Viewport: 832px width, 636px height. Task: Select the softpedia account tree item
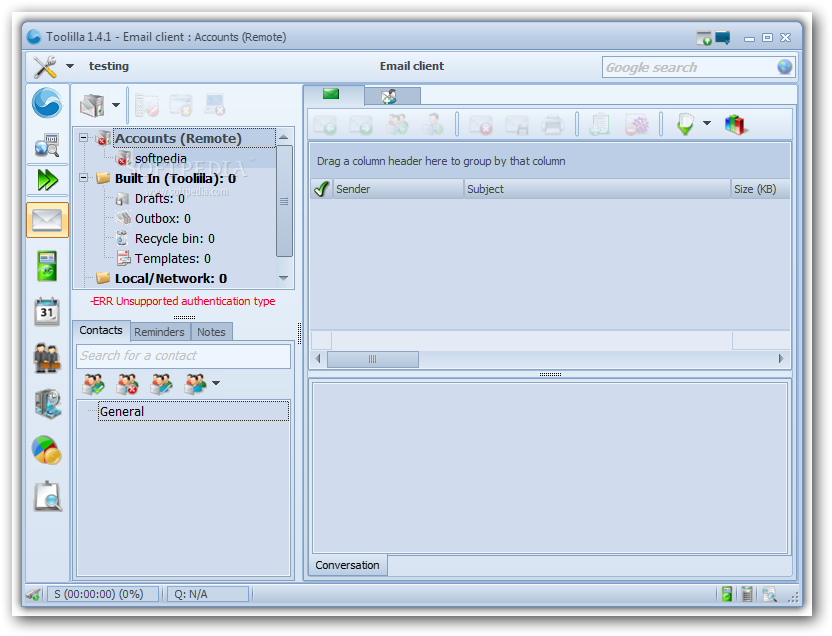click(x=161, y=159)
